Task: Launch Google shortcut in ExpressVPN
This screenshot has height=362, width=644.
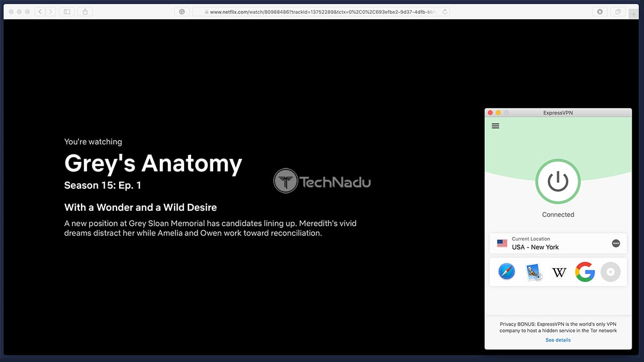Action: click(x=585, y=272)
